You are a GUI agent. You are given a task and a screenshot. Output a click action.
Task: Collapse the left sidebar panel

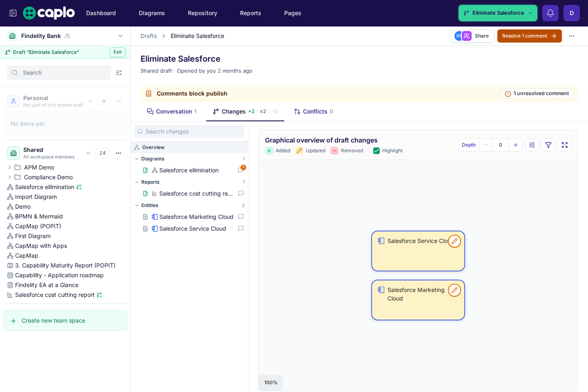[13, 13]
